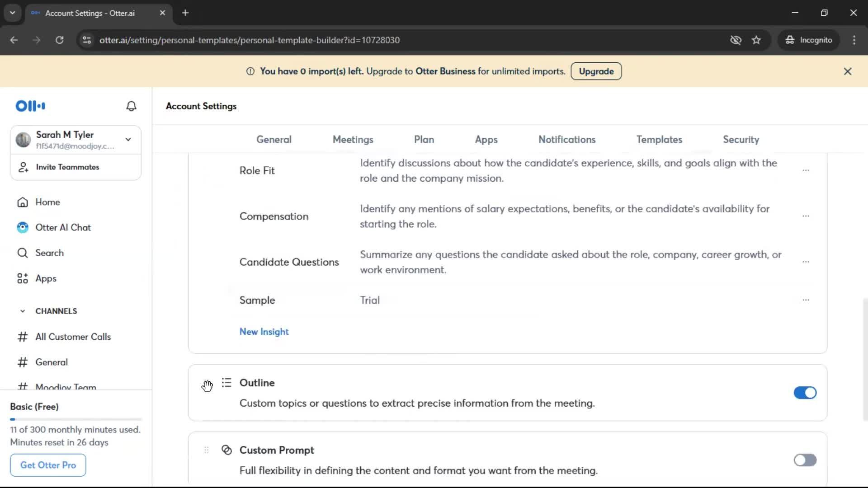Screen dimensions: 868x488
Task: Dismiss the imports banner with the X
Action: click(848, 71)
